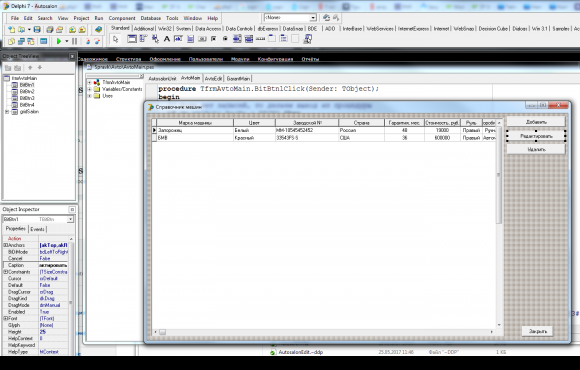Open the desktop layout <None> combo box
This screenshot has width=580, height=370.
(x=290, y=18)
